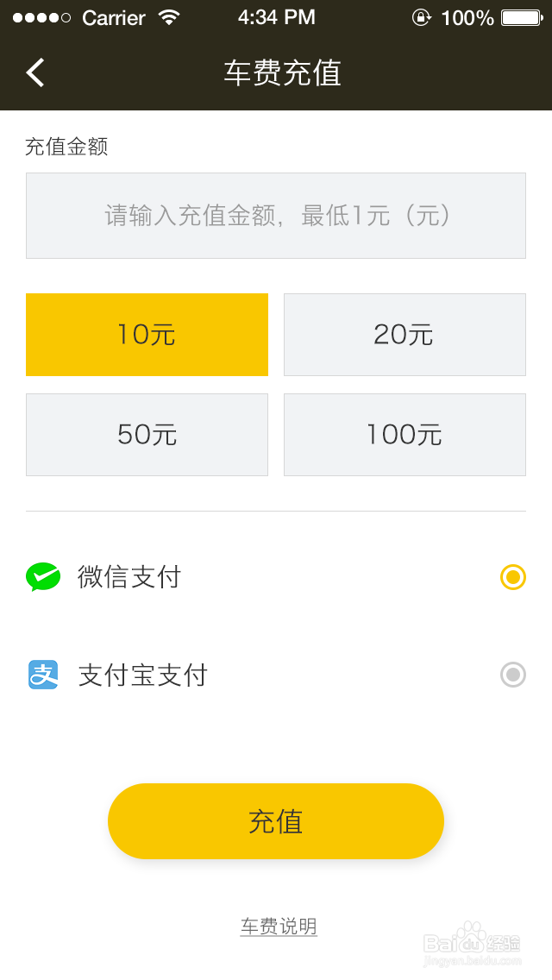552x980 pixels.
Task: Select the Alipay radio button
Action: point(512,675)
